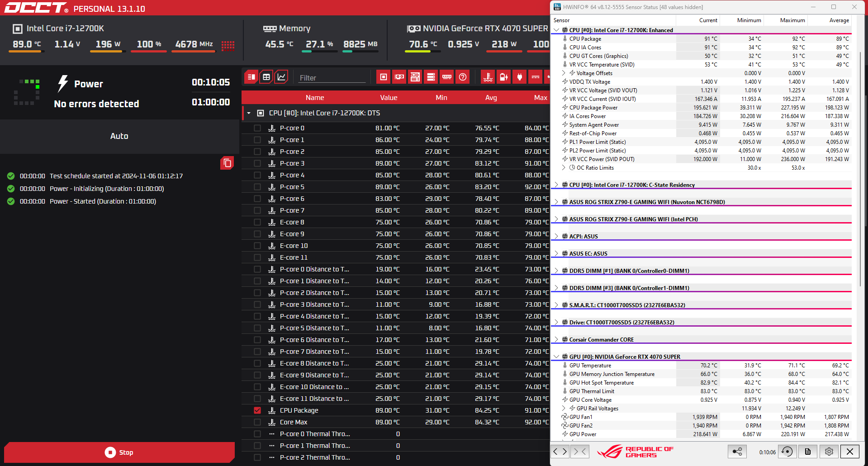
Task: Click memory usage 27.1 % gauge bar
Action: 319,52
